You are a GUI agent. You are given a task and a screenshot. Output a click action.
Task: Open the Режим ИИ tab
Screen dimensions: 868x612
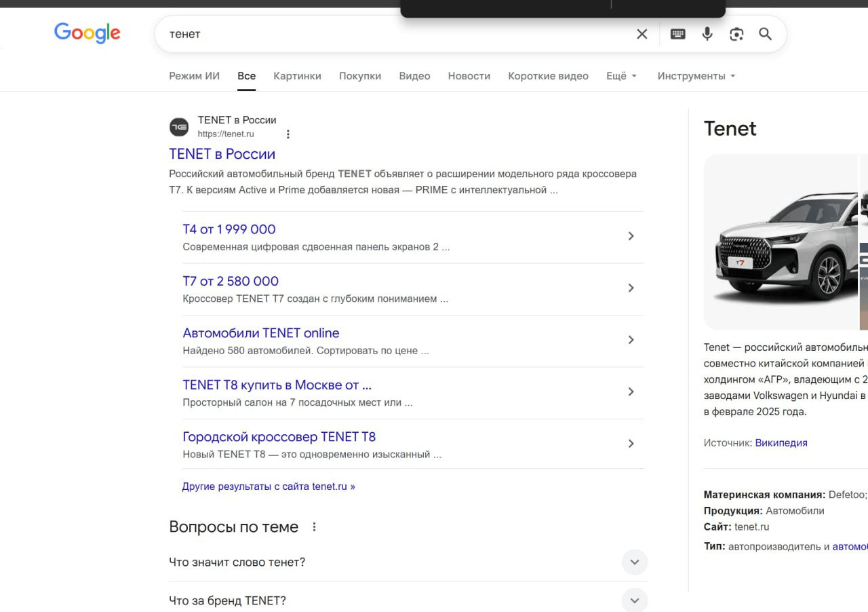coord(194,76)
